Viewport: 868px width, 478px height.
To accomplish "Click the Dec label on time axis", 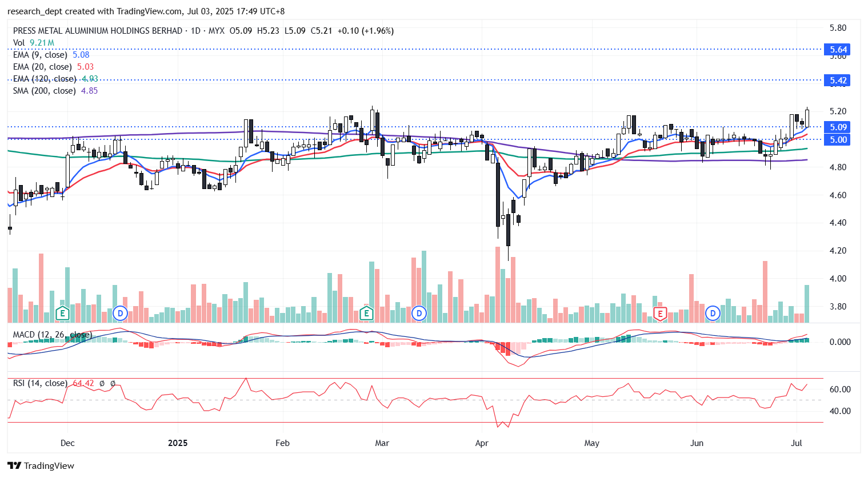I will point(67,443).
